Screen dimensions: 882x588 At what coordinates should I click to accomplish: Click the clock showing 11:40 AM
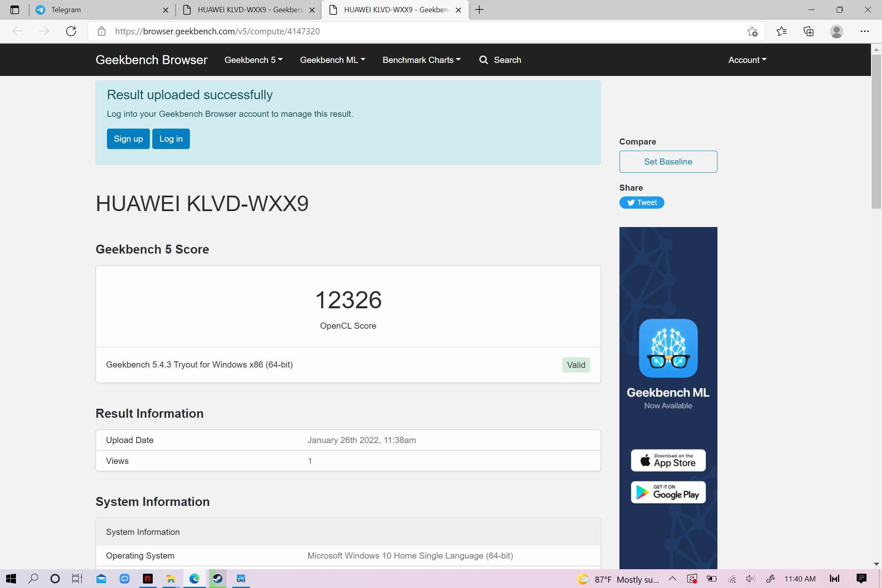800,579
